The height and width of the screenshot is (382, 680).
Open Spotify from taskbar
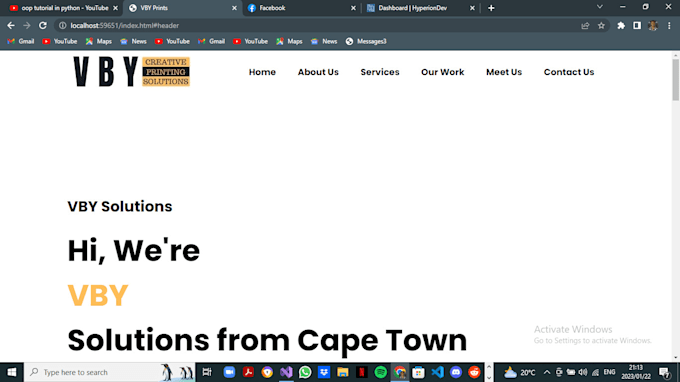[380, 372]
